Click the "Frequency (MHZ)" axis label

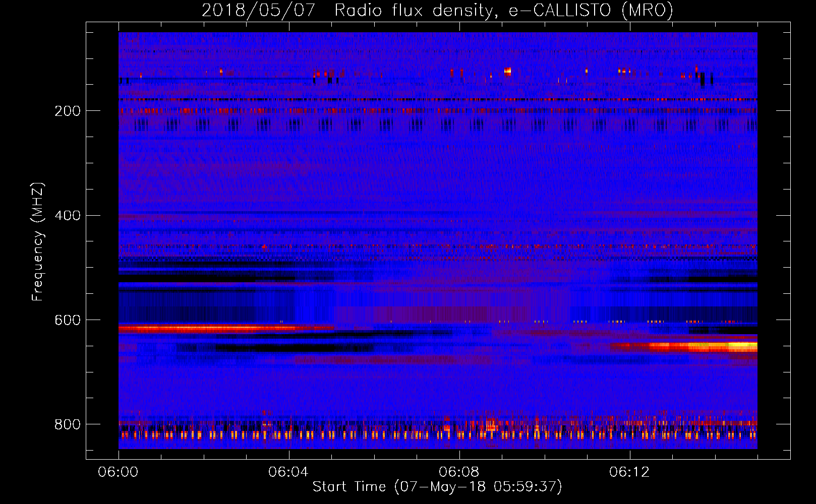[37, 241]
